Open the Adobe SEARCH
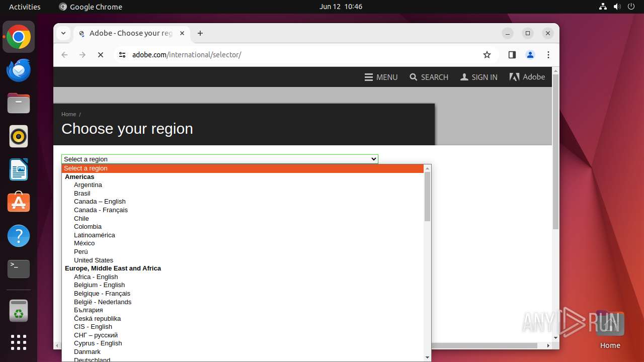644x362 pixels. click(x=429, y=77)
